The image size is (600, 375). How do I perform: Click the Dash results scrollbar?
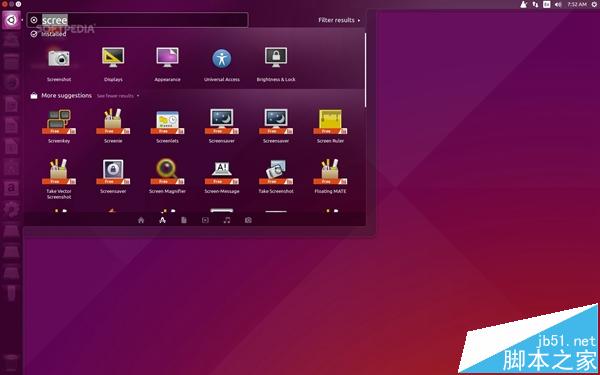pyautogui.click(x=365, y=70)
